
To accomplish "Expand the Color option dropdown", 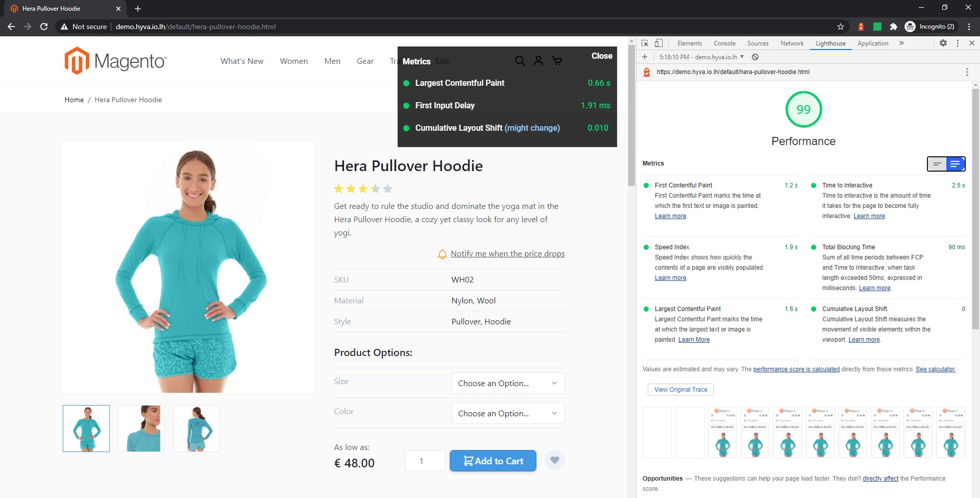I will pyautogui.click(x=508, y=413).
